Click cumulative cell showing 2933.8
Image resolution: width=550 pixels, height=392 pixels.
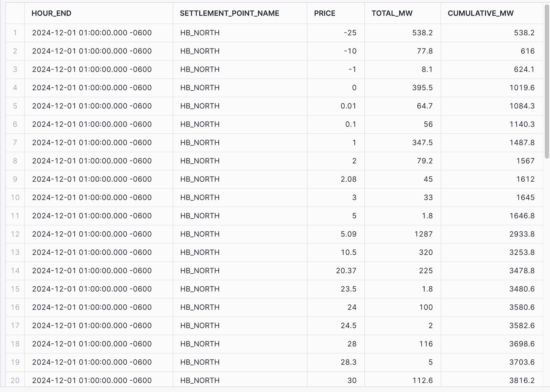(x=522, y=234)
